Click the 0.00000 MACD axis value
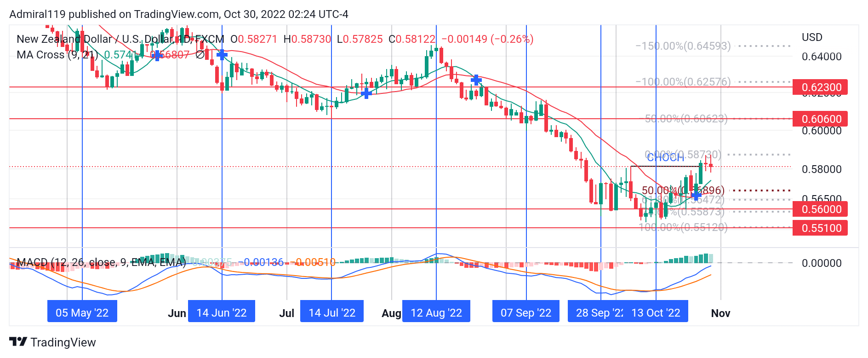The image size is (868, 358). pyautogui.click(x=822, y=263)
